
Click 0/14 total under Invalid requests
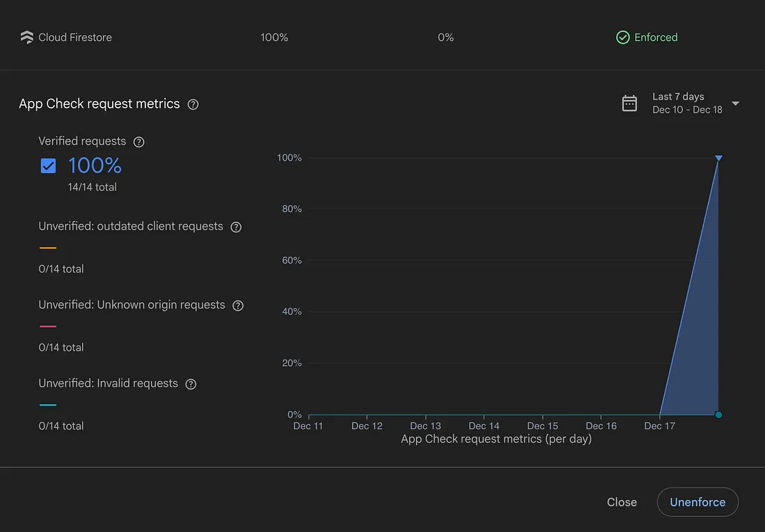tap(61, 426)
